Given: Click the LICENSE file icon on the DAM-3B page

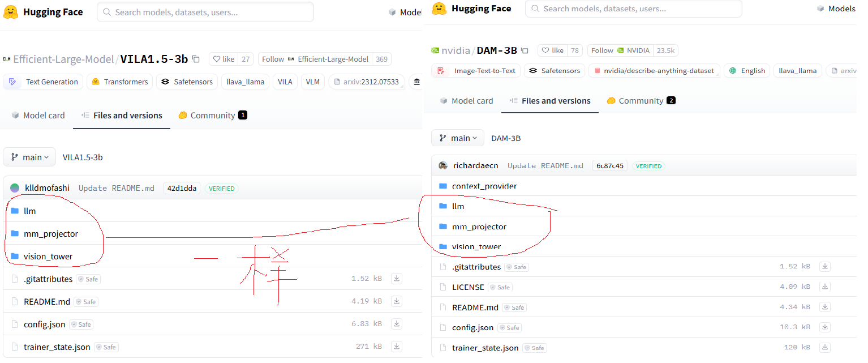Looking at the screenshot, I should point(443,287).
